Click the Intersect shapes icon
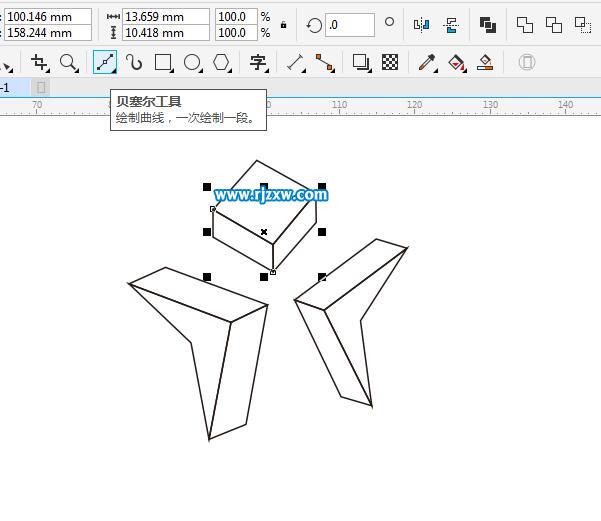 click(x=583, y=25)
